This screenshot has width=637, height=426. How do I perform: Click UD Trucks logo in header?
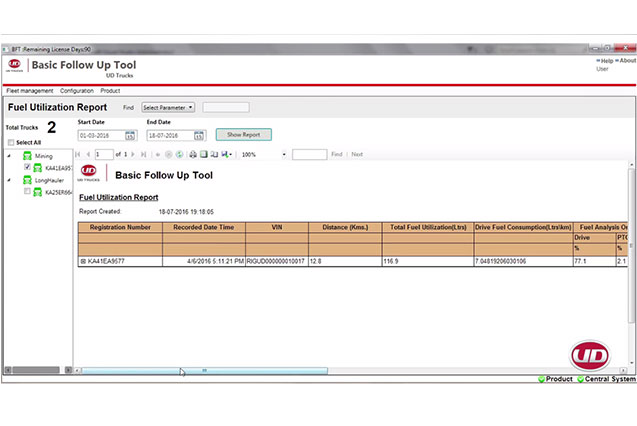tap(15, 65)
